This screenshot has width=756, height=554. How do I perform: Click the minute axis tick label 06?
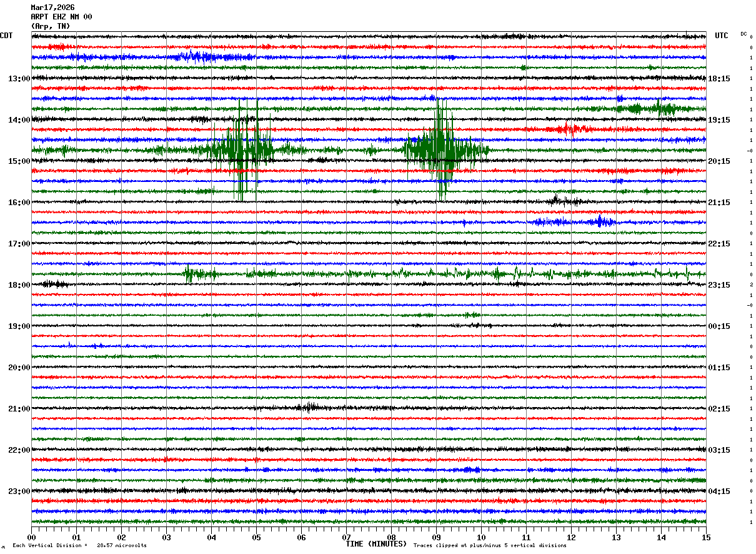point(301,537)
